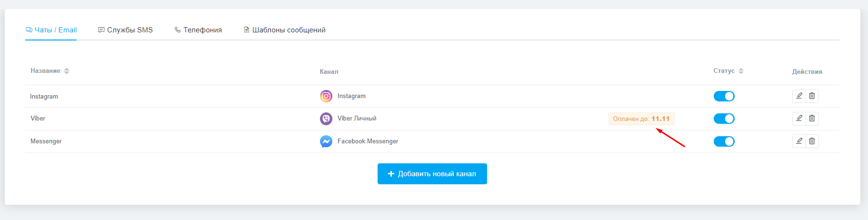Image resolution: width=868 pixels, height=220 pixels.
Task: Switch to the Телефония tab
Action: pos(198,30)
